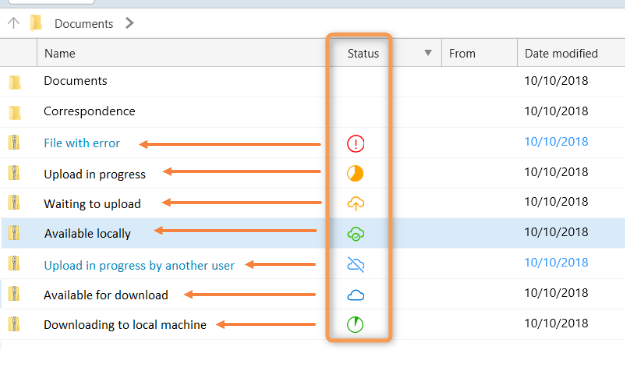Click the Status column header
This screenshot has height=366, width=625.
[363, 53]
